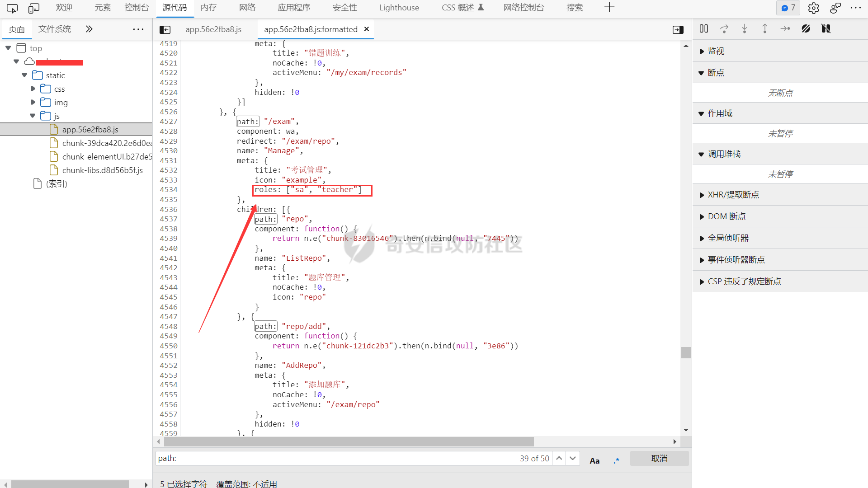Go to previous search result
Image resolution: width=868 pixels, height=488 pixels.
click(559, 458)
